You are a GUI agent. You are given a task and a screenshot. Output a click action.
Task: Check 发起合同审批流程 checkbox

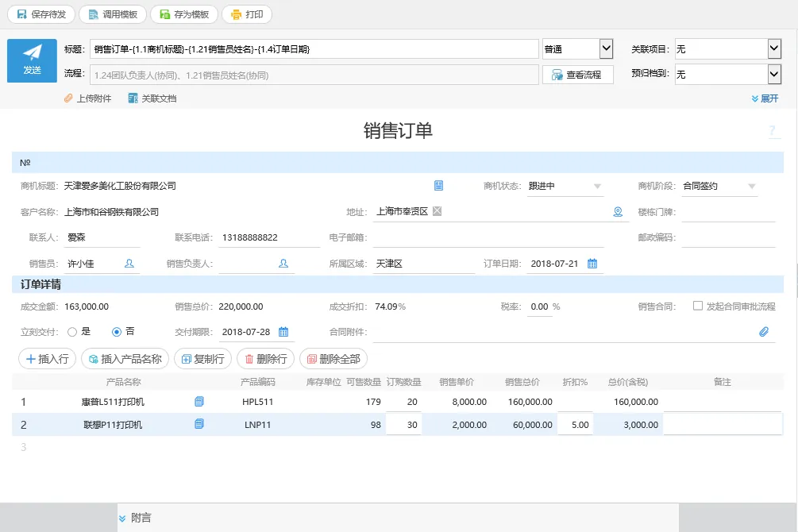[698, 306]
